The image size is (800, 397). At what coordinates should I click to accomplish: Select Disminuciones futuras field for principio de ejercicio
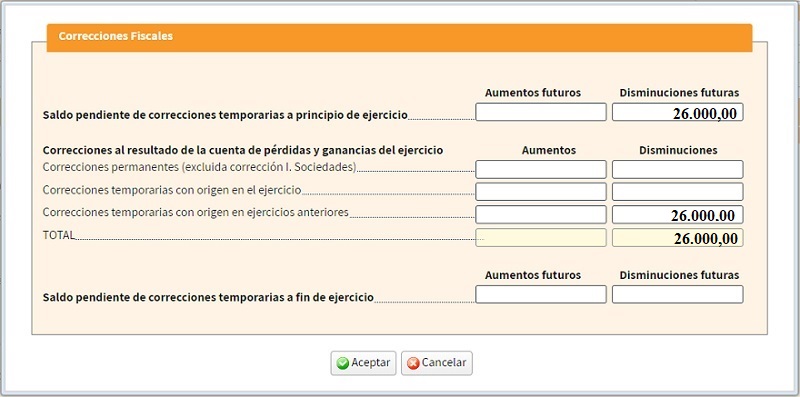point(678,112)
